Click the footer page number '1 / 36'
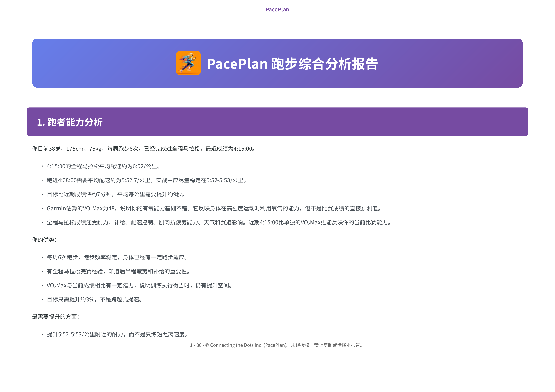The width and height of the screenshot is (555, 392). click(196, 345)
